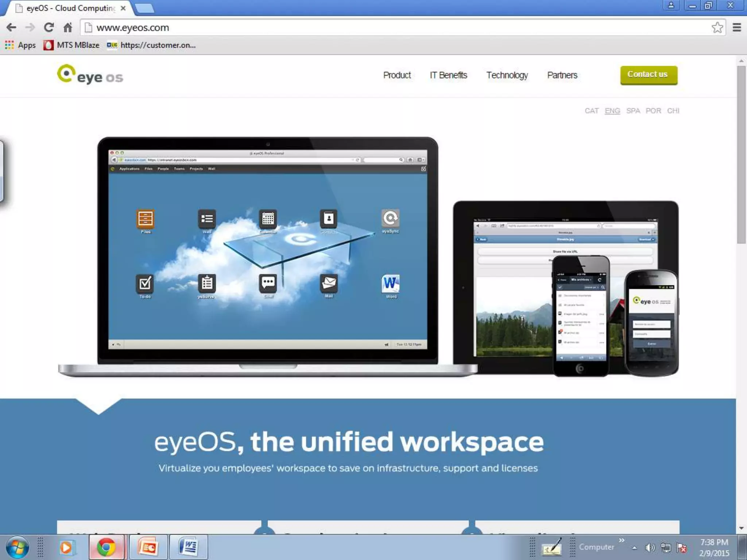Screen dimensions: 747x560
Task: Show hidden system tray icons
Action: coord(635,548)
